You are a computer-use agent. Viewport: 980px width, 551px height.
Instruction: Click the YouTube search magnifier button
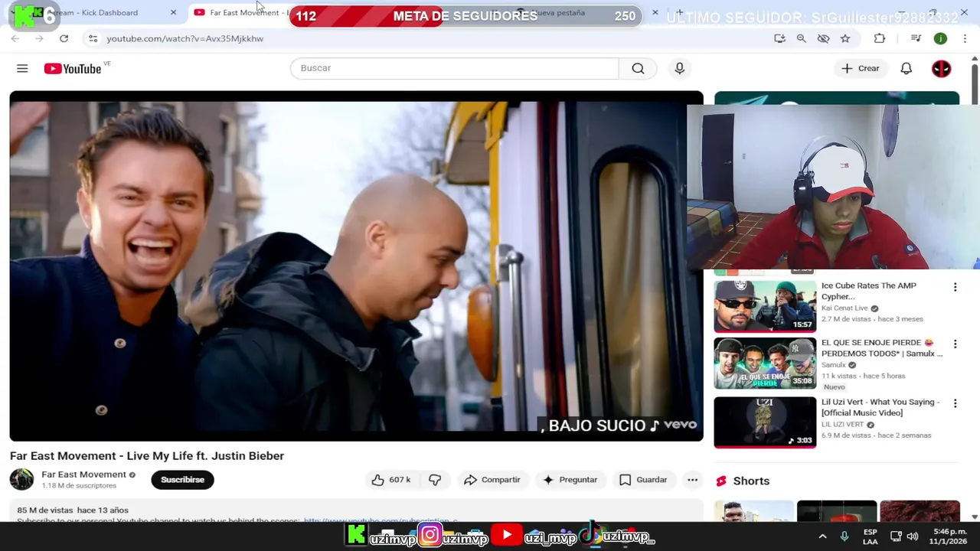point(638,68)
